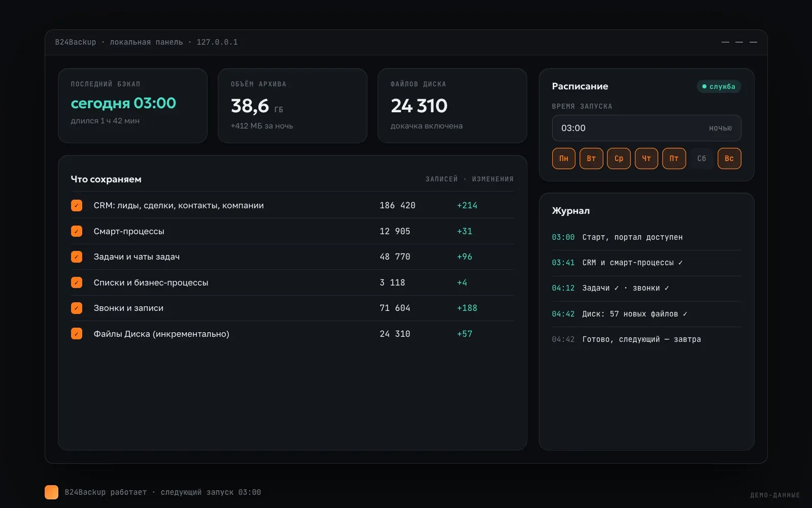Toggle the Чт day button
This screenshot has width=812, height=508.
tap(647, 158)
